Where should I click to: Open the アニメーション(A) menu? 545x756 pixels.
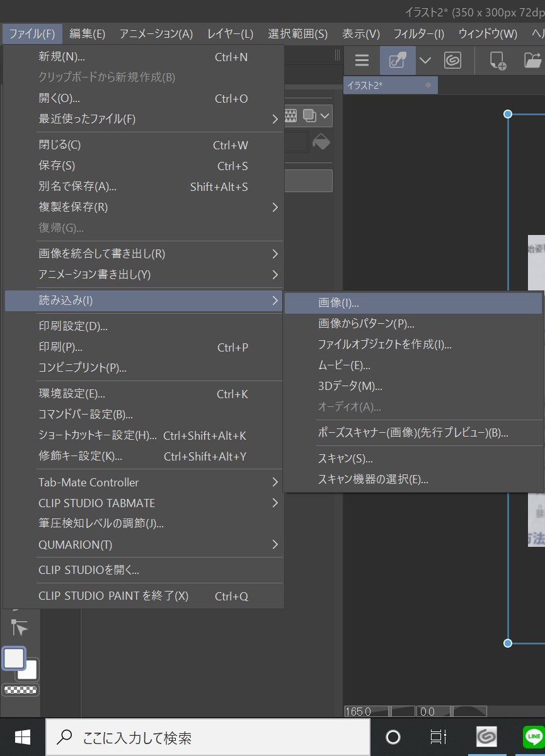pyautogui.click(x=156, y=34)
